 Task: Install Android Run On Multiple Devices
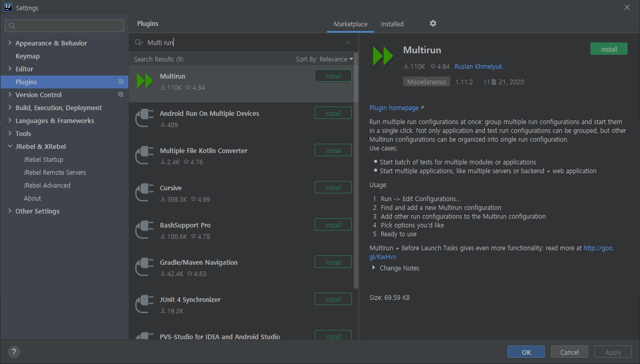point(333,113)
